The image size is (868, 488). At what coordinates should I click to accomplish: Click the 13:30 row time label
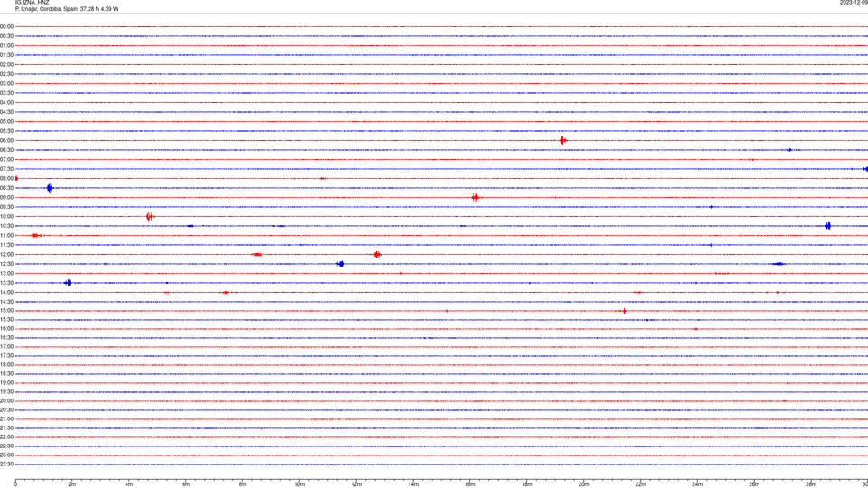click(6, 283)
